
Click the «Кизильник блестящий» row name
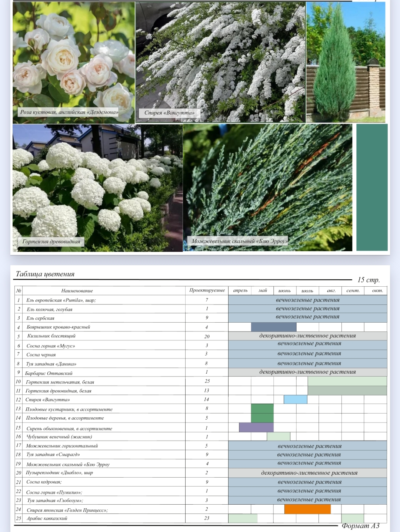point(51,336)
